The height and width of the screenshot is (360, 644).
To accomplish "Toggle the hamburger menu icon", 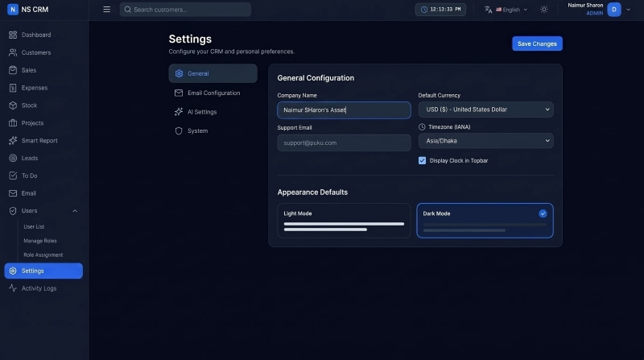I will (x=107, y=9).
